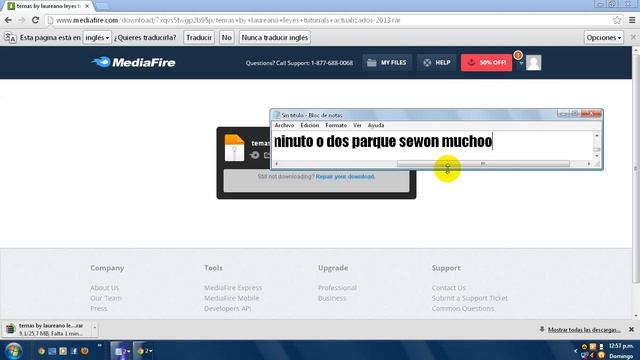This screenshot has width=640, height=360.
Task: Bookmark this page with the star icon
Action: tap(617, 20)
